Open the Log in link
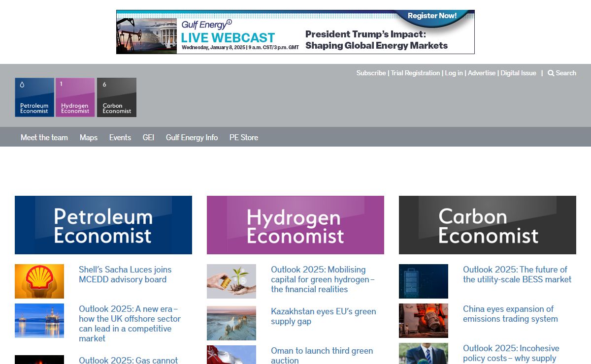The width and height of the screenshot is (591, 364). click(x=454, y=73)
